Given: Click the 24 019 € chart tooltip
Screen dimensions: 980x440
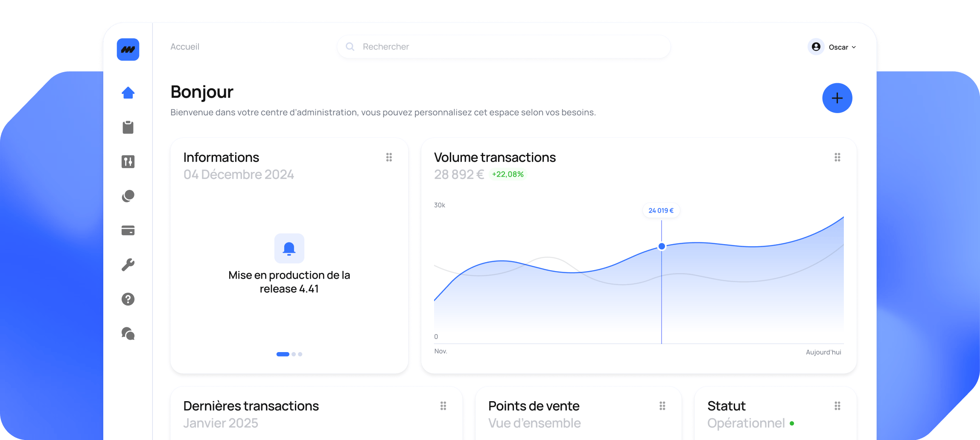Looking at the screenshot, I should click(661, 210).
